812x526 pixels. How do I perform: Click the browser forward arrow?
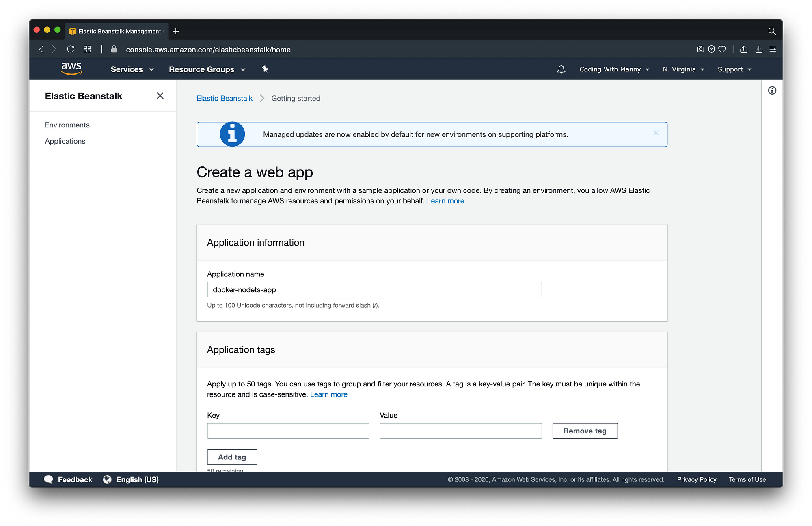(x=54, y=49)
